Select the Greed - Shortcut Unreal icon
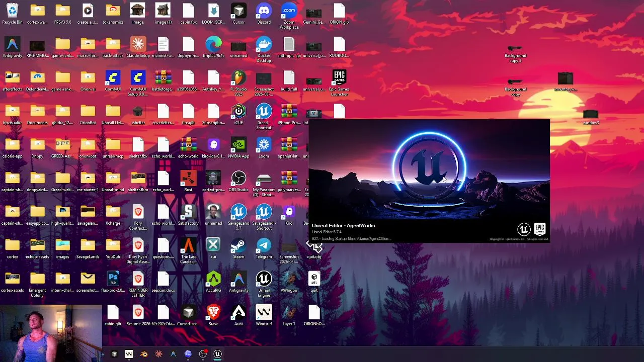644x362 pixels. 264,117
